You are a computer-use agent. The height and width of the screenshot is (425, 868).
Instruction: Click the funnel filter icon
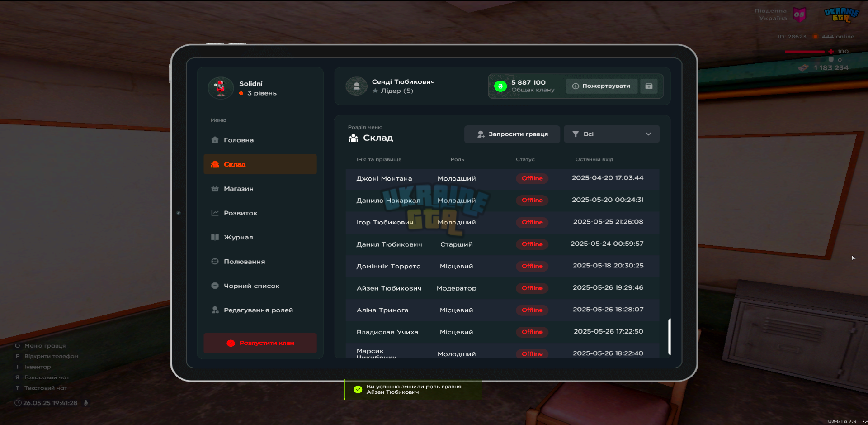pos(576,134)
